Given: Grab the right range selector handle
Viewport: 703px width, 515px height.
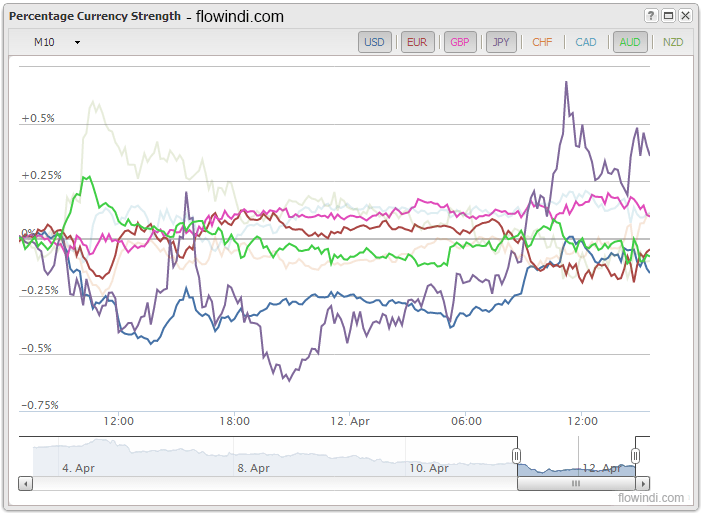Looking at the screenshot, I should point(635,456).
